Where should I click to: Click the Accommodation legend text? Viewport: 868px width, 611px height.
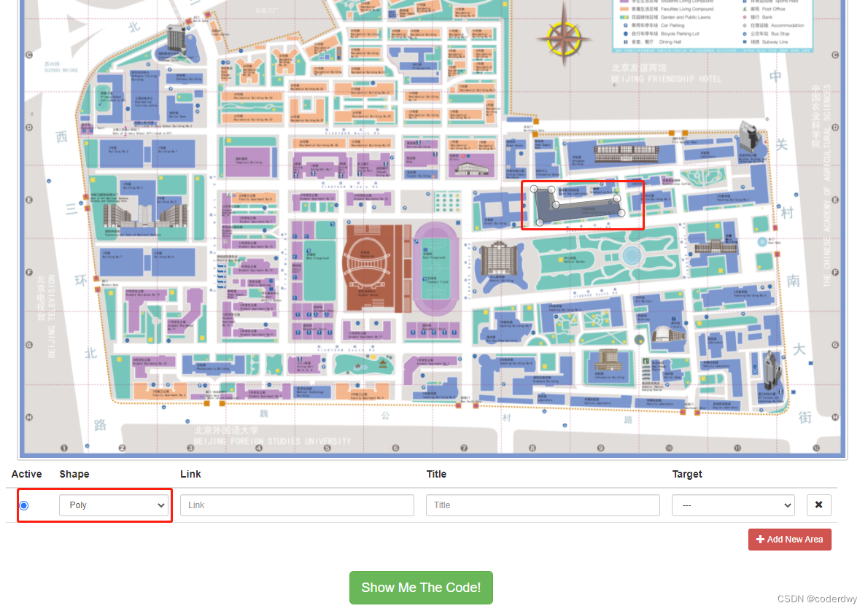(787, 26)
